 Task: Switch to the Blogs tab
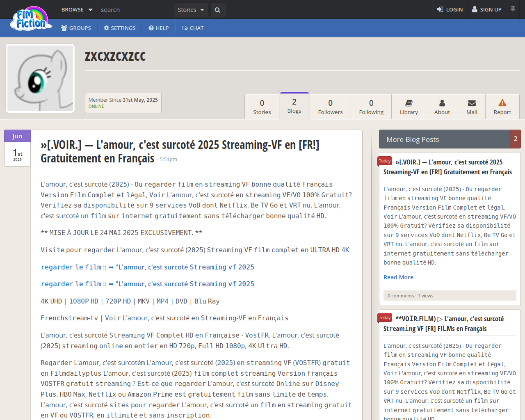pyautogui.click(x=294, y=106)
